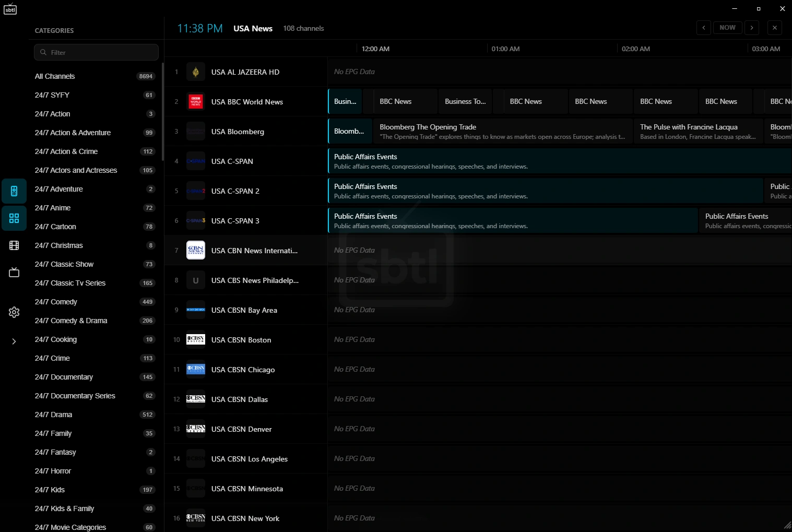
Task: Select the 24/7 Action category
Action: coord(95,114)
